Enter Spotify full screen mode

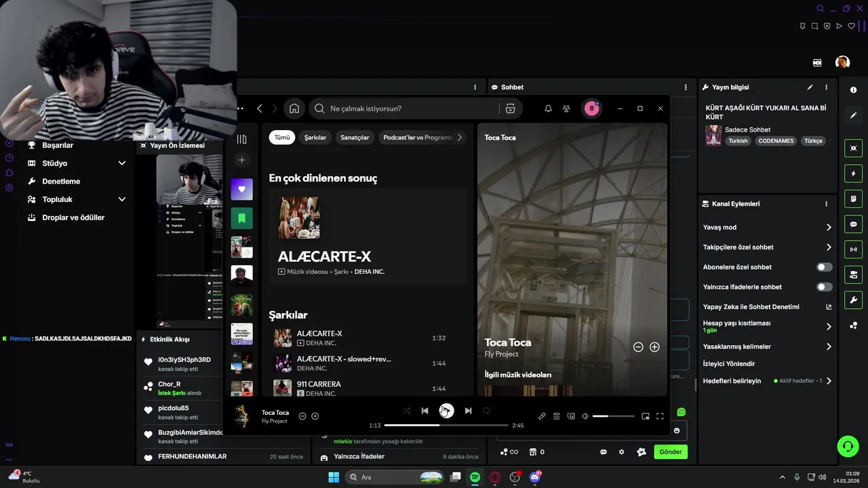coord(660,416)
